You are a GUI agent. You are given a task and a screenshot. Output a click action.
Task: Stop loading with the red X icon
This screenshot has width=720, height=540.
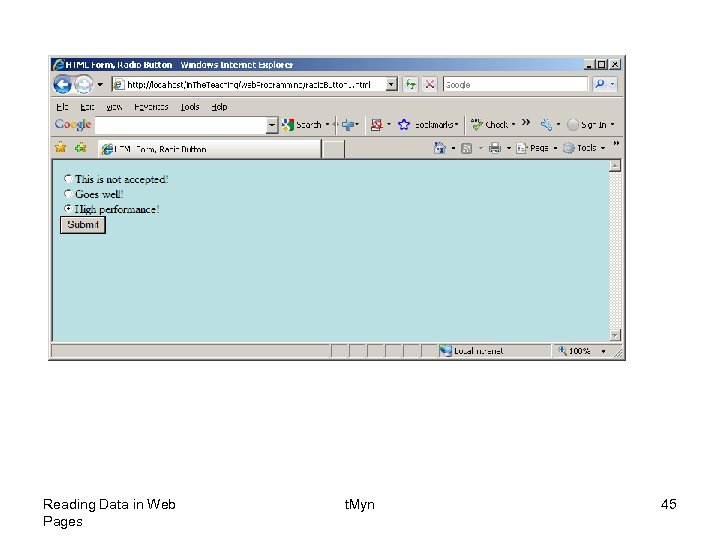pos(430,84)
